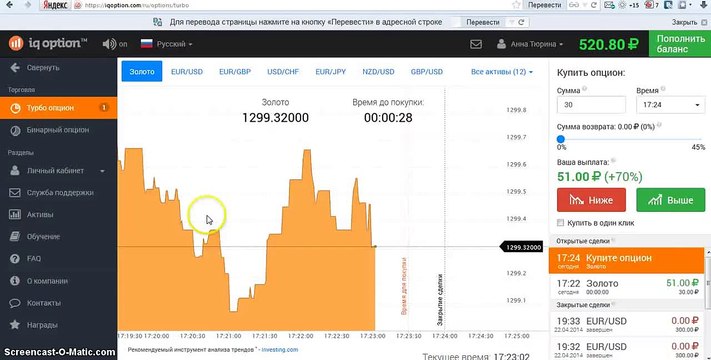Click the О компании info icon

pyautogui.click(x=15, y=281)
